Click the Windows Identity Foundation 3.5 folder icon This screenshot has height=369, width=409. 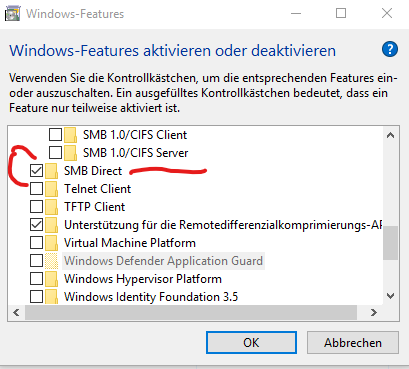click(51, 297)
